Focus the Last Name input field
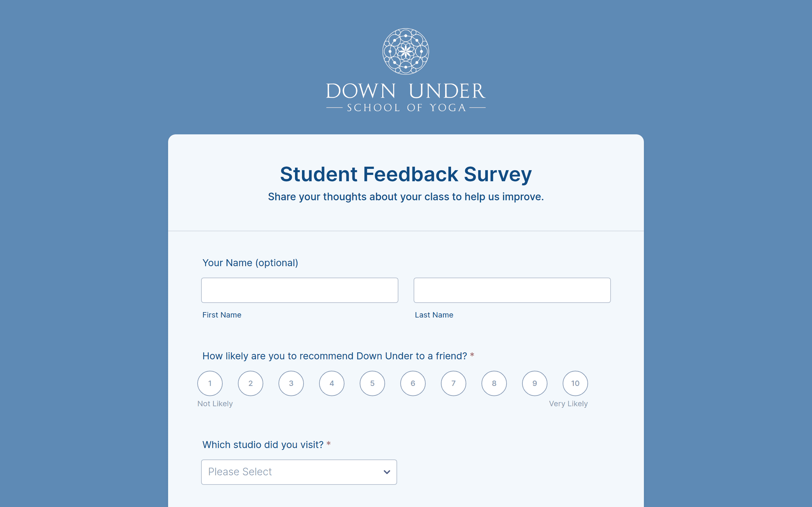The width and height of the screenshot is (812, 507). tap(512, 290)
